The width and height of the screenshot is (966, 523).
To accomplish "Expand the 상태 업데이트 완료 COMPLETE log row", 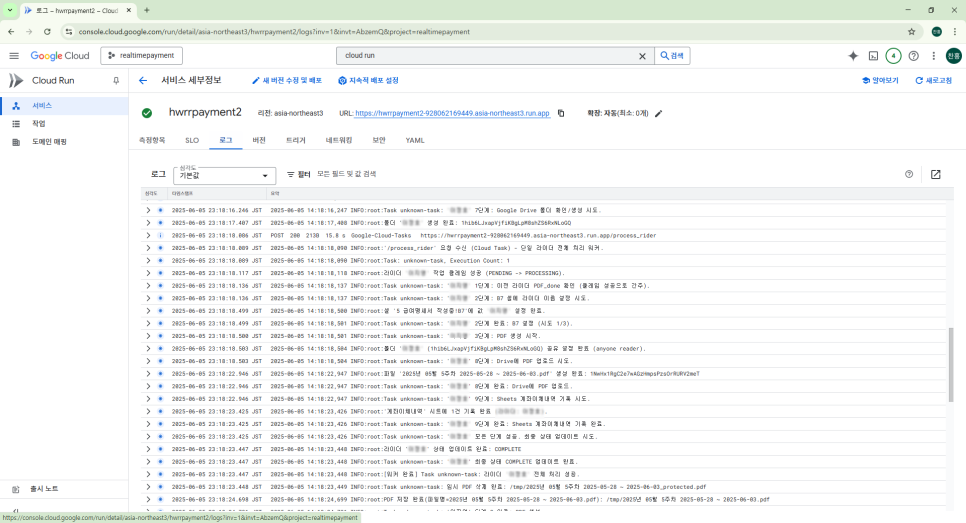I will point(148,449).
